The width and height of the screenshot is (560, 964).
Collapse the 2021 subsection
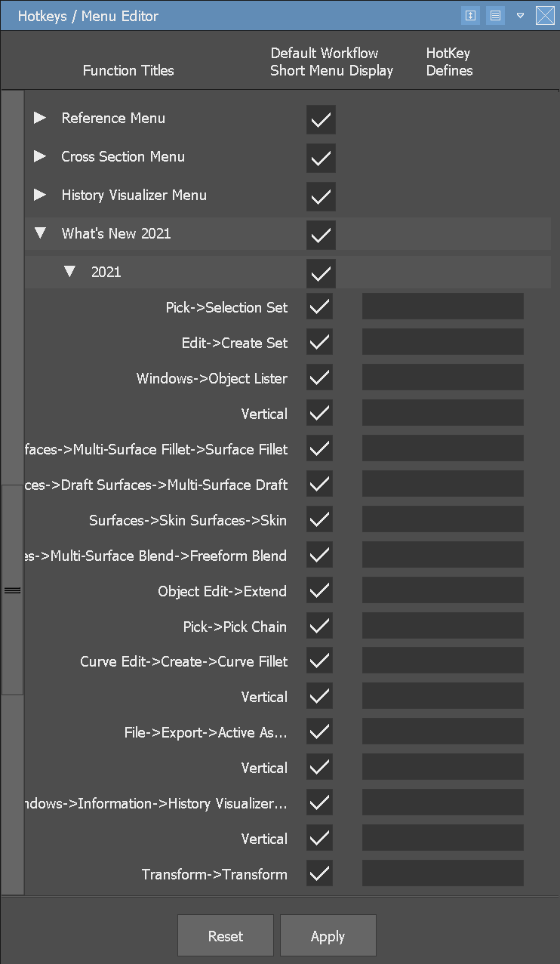(70, 271)
